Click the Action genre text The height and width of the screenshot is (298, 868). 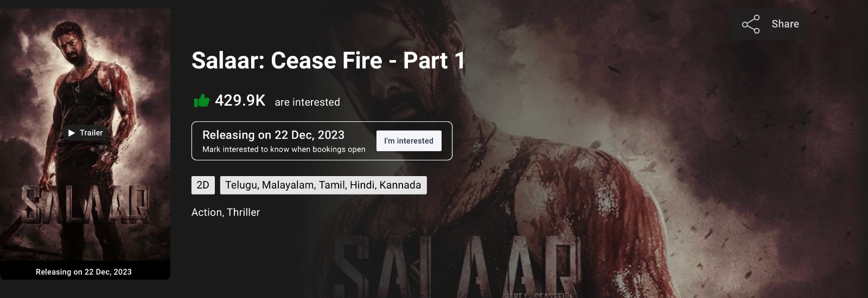coord(207,212)
